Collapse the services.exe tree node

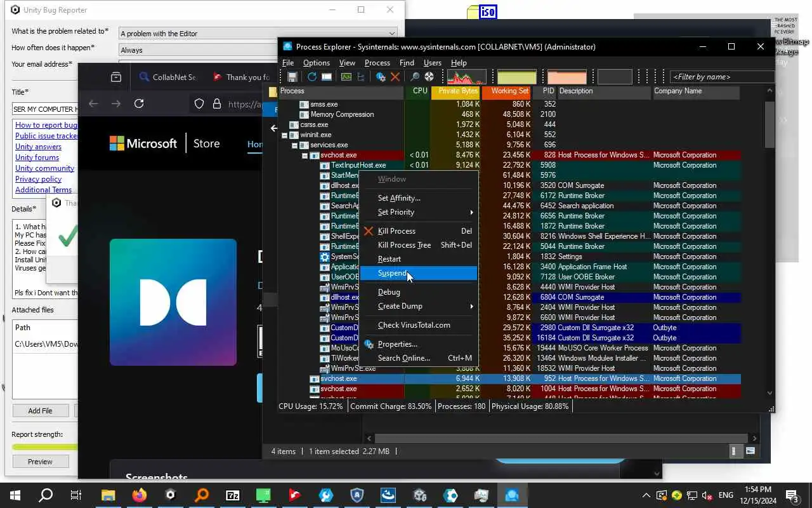[294, 145]
